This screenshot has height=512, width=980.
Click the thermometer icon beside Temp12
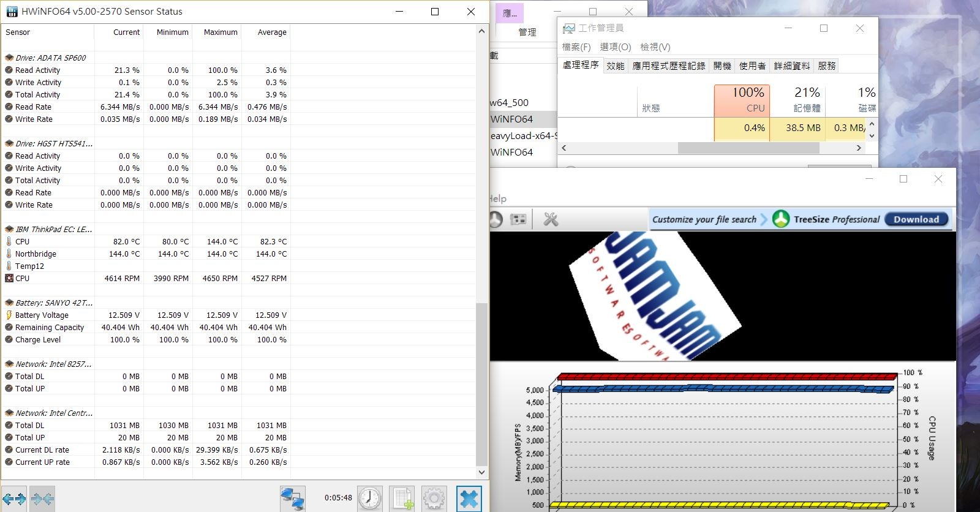click(9, 266)
